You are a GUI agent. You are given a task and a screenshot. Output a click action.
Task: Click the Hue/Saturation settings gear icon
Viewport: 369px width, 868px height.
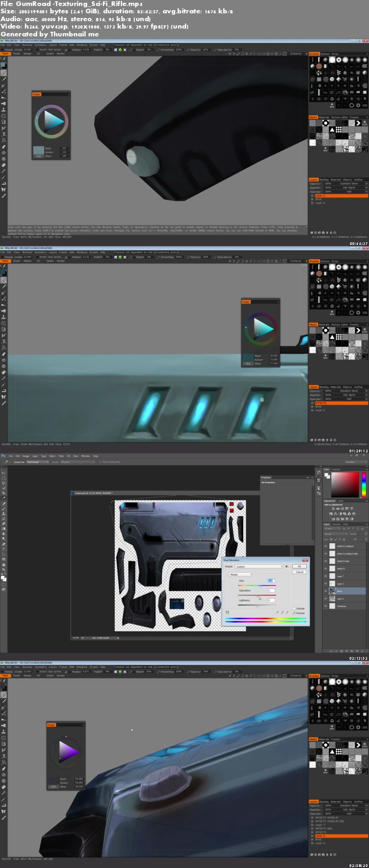coord(286,566)
